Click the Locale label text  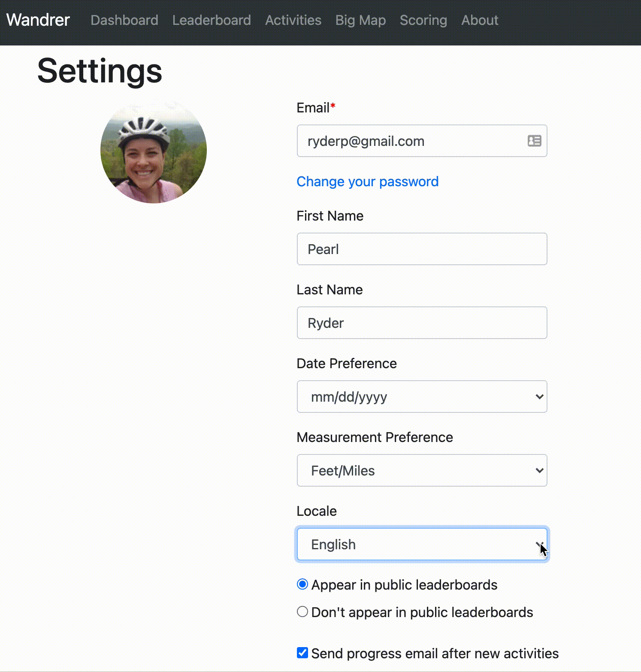[317, 511]
